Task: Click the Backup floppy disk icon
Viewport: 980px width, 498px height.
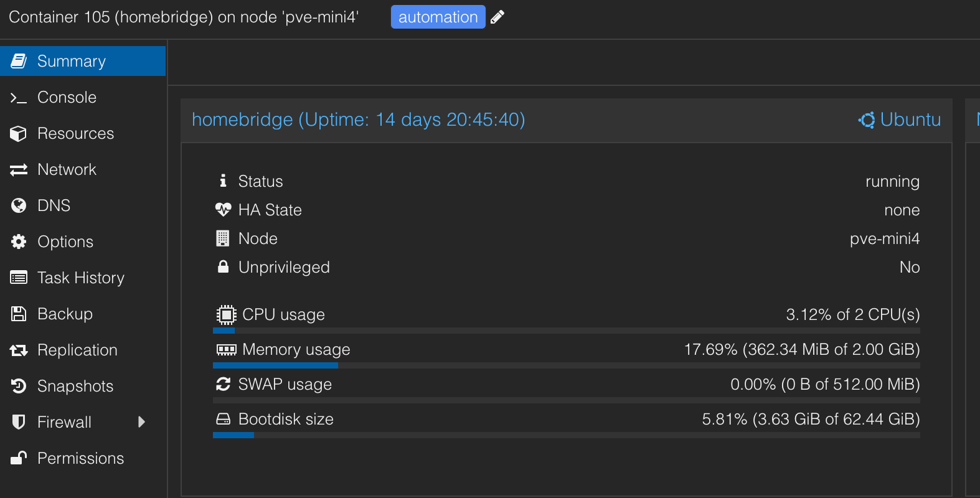Action: [19, 314]
